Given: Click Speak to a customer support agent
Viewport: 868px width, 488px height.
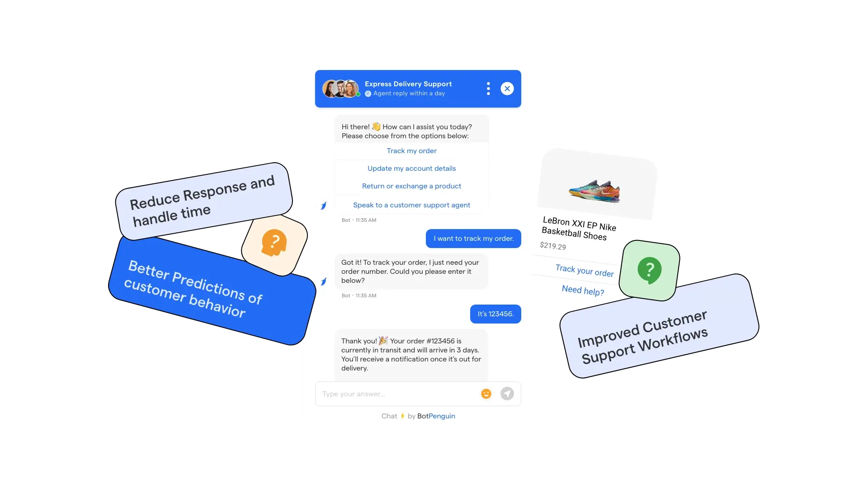Looking at the screenshot, I should coord(411,204).
